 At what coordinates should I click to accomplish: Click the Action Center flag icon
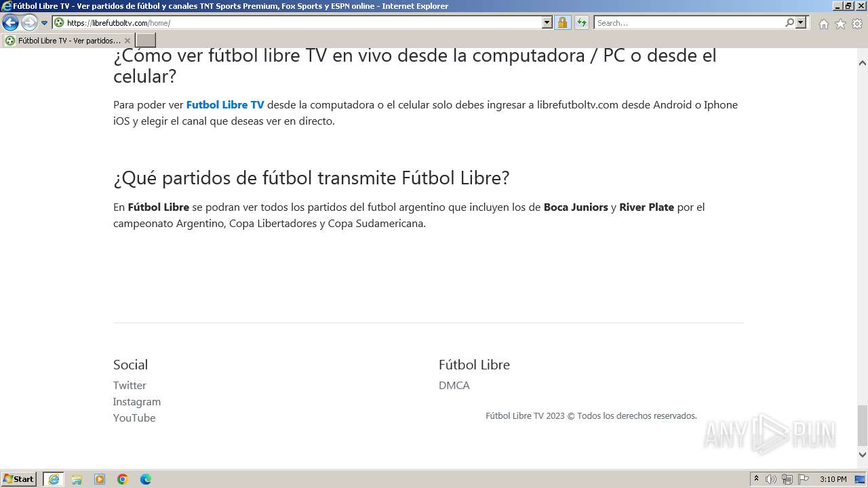pyautogui.click(x=804, y=479)
